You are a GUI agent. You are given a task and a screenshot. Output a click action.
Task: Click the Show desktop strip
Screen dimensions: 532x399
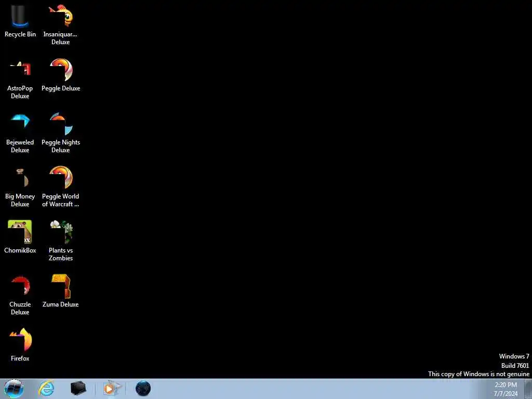pos(528,389)
